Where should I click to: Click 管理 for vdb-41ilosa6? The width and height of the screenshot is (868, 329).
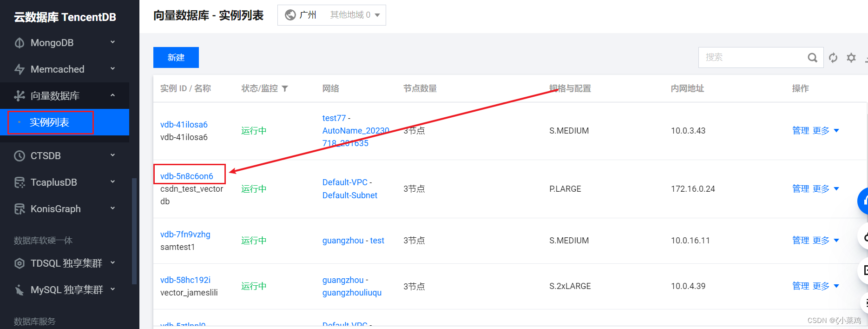click(801, 131)
